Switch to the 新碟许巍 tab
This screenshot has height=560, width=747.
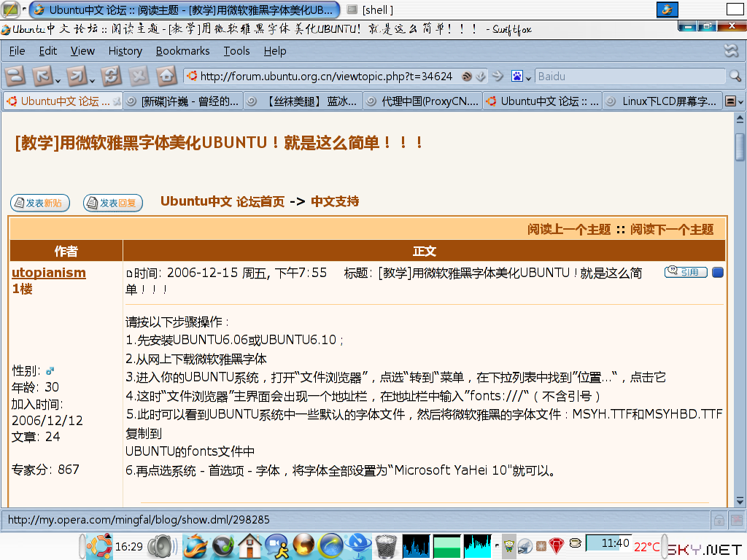pyautogui.click(x=183, y=101)
